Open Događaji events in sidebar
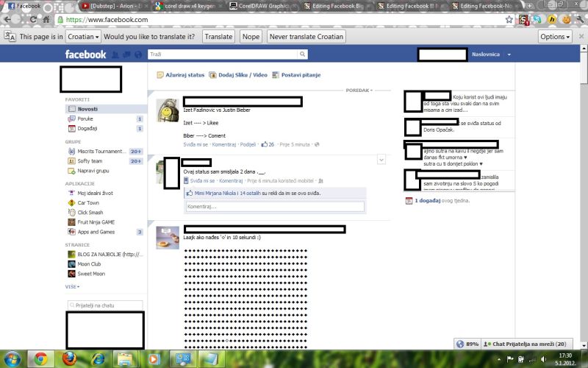 click(x=87, y=128)
